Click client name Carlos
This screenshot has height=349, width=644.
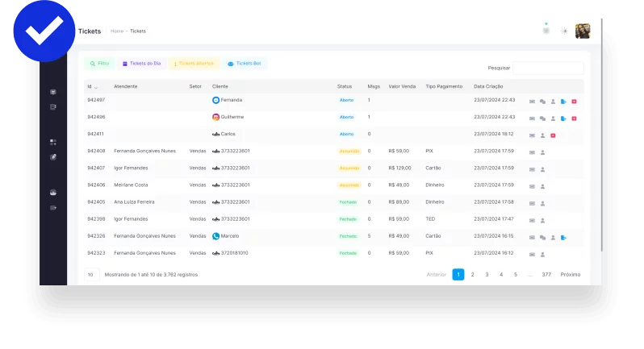pos(228,134)
